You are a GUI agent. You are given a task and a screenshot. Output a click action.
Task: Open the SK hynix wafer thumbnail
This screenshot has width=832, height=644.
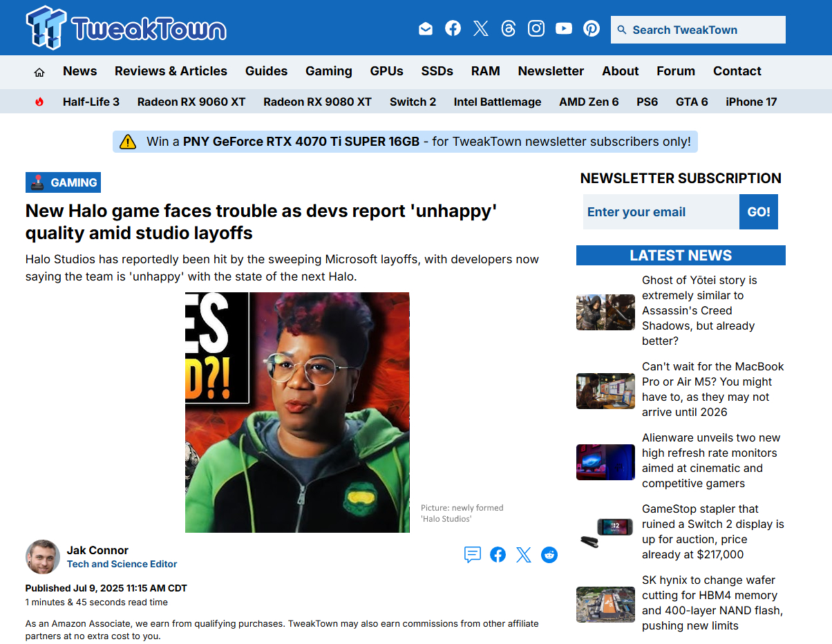605,605
